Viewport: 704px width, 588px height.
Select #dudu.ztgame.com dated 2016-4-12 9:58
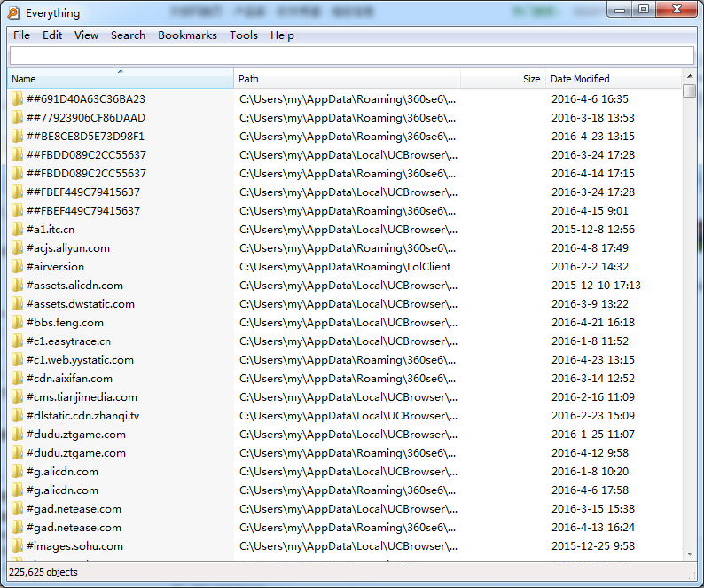coord(76,453)
